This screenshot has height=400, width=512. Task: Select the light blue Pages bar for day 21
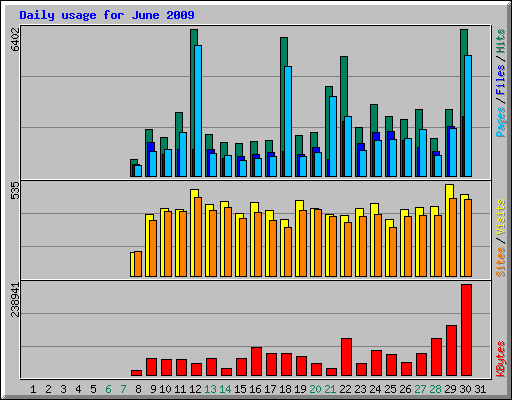point(333,136)
